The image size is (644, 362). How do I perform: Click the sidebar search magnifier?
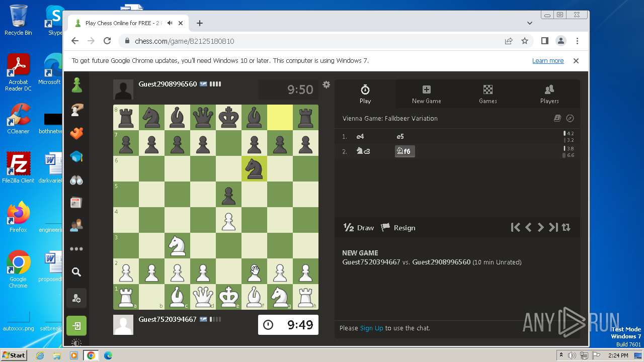click(x=76, y=272)
